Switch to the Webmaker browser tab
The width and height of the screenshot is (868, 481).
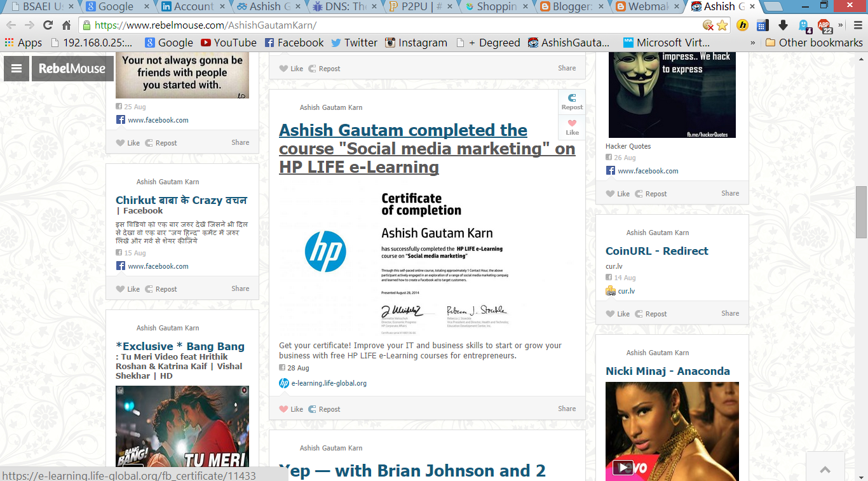(x=647, y=7)
